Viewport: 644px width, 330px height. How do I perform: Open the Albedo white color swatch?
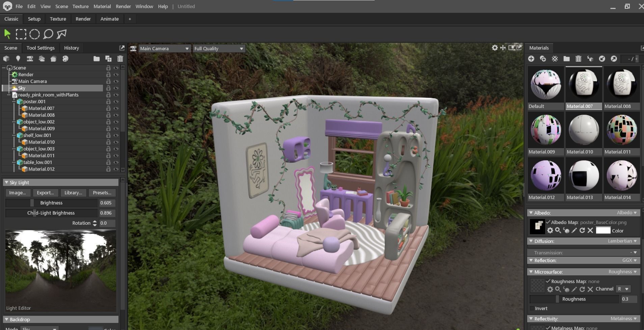603,230
